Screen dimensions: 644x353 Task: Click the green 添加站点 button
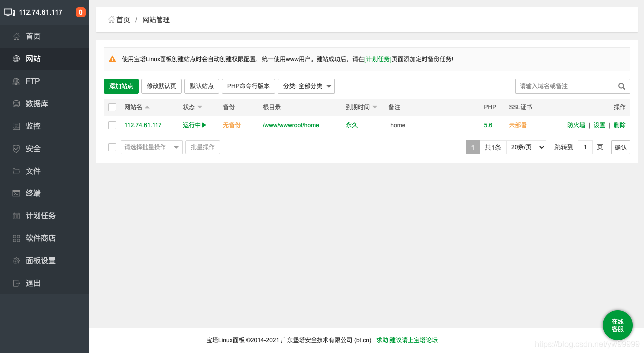click(121, 86)
